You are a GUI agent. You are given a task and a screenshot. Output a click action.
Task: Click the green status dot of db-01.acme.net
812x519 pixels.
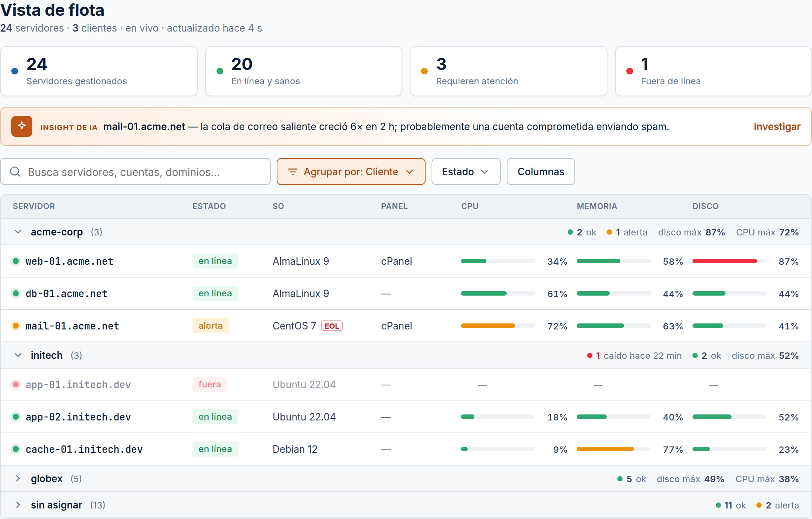tap(16, 293)
